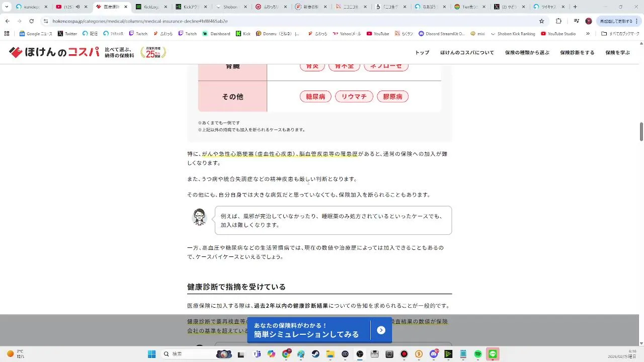The height and width of the screenshot is (362, 644).
Task: Open the browser extensions puzzle icon
Action: pyautogui.click(x=558, y=21)
